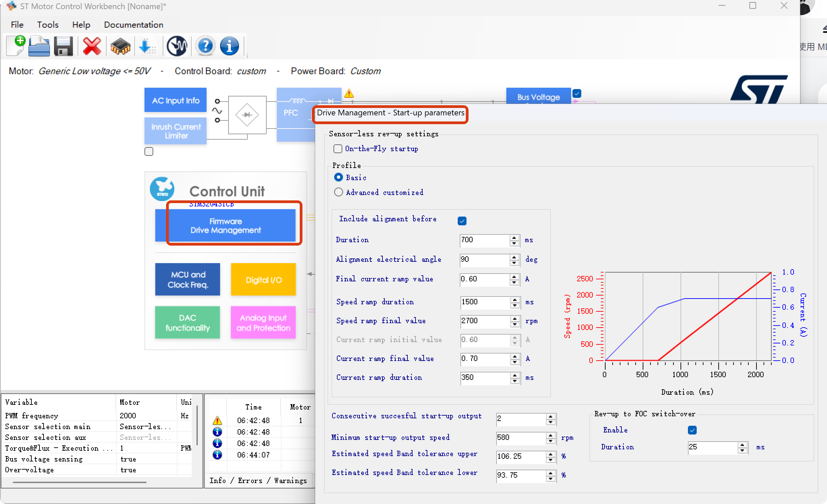Click the blue info icon in the toolbar
The image size is (827, 504).
(x=229, y=46)
